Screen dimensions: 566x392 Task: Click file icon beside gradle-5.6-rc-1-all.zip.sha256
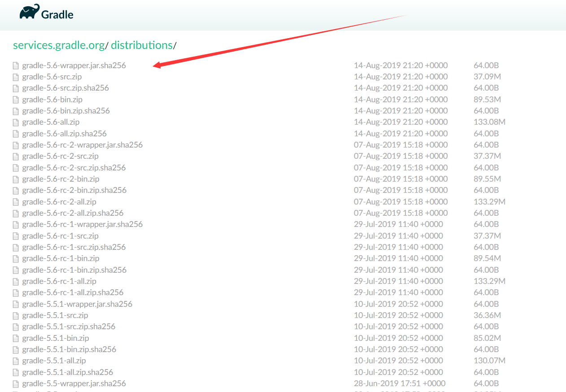(x=16, y=293)
